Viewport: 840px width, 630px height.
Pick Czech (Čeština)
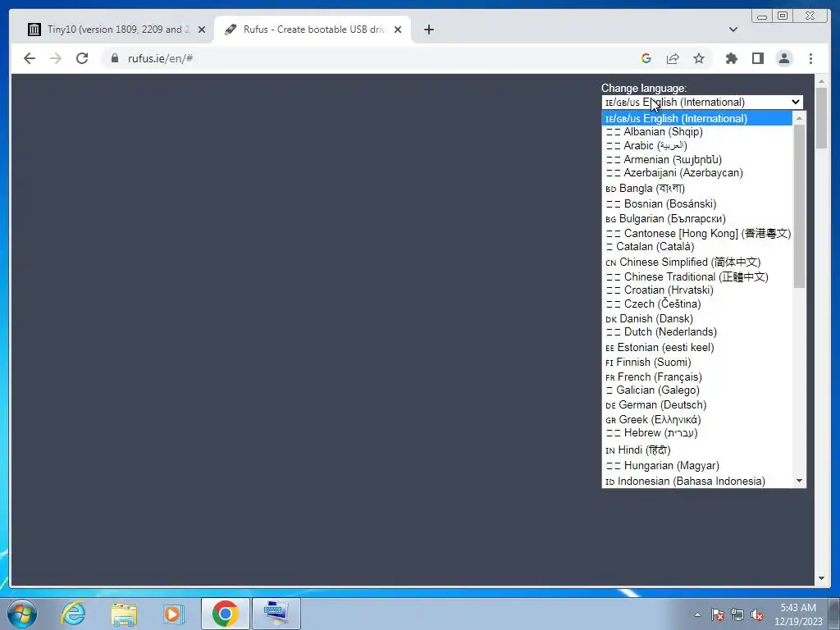click(696, 304)
